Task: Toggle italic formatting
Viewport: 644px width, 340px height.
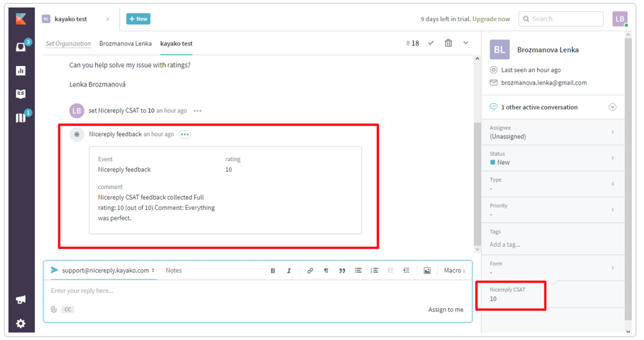Action: point(289,271)
